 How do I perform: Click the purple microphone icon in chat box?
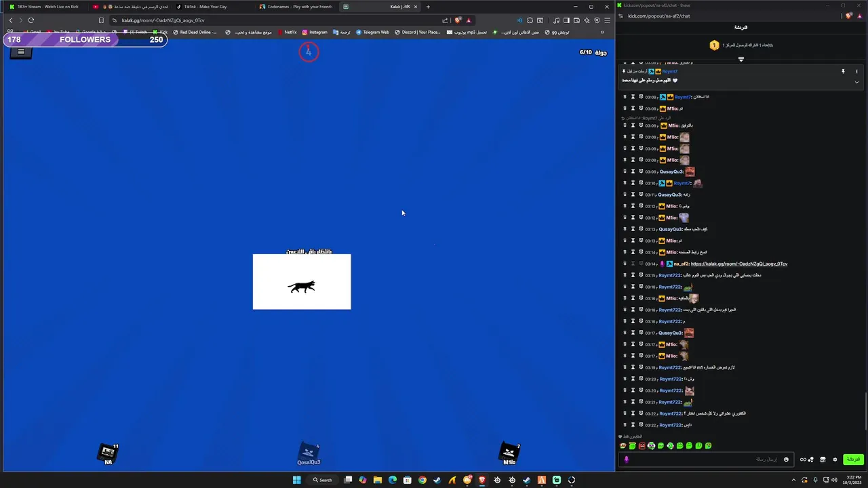[627, 460]
